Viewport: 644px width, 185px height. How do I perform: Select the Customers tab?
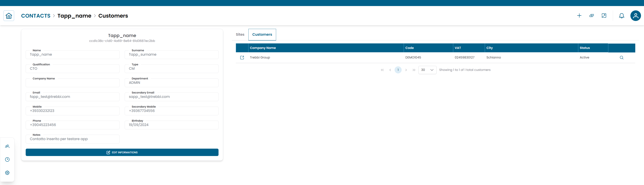[x=262, y=35]
